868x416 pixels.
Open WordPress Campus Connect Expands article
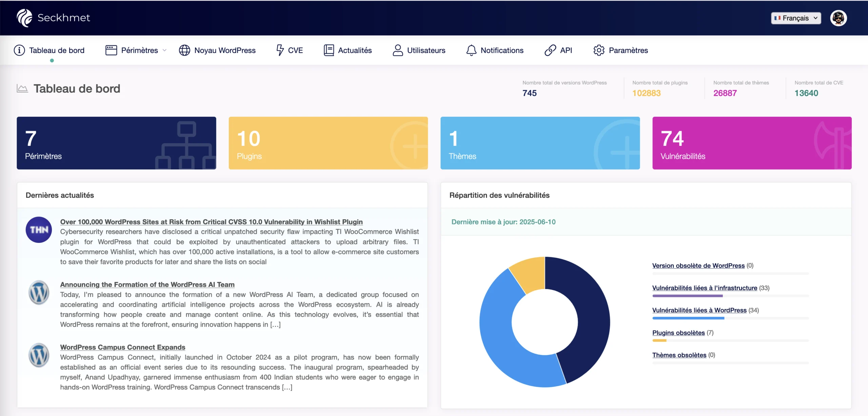coord(122,347)
